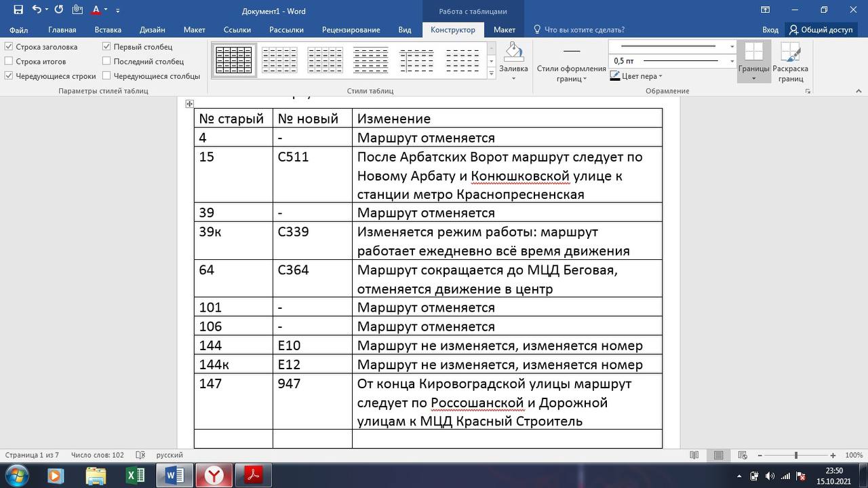Image resolution: width=868 pixels, height=488 pixels.
Task: Apply the third table style in the gallery
Action: (325, 60)
